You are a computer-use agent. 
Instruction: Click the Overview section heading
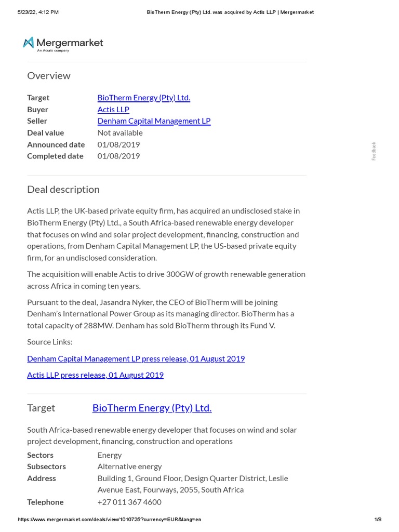pyautogui.click(x=49, y=76)
